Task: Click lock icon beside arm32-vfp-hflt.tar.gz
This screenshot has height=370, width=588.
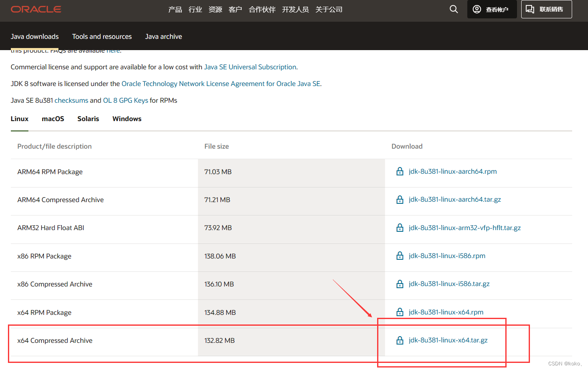Action: [x=400, y=228]
